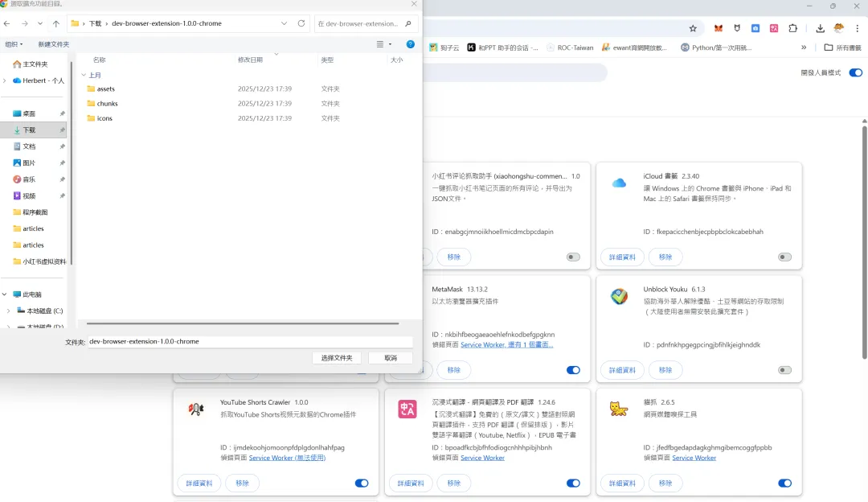Open view options dropdown arrow
This screenshot has width=868, height=502.
click(391, 44)
